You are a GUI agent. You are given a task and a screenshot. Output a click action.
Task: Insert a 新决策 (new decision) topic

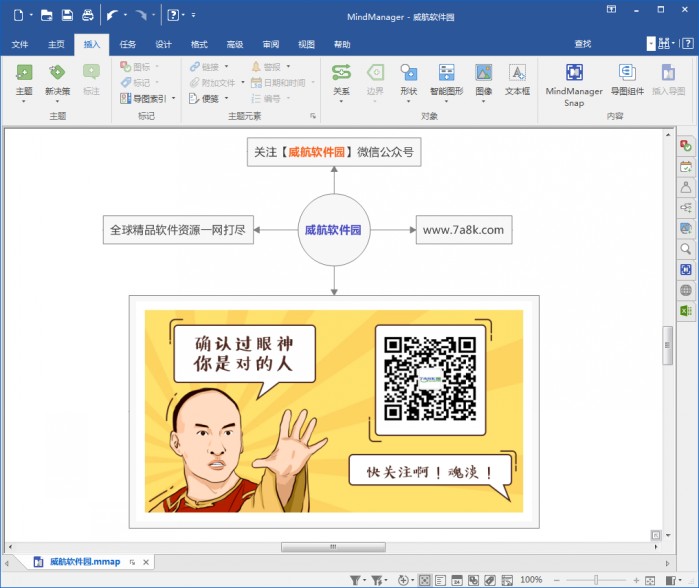57,81
